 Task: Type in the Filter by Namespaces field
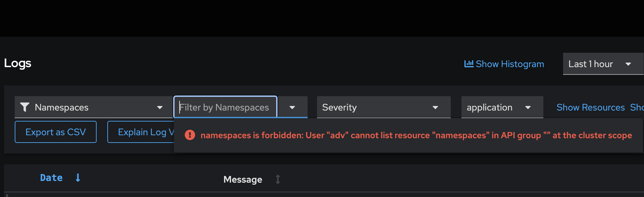225,107
